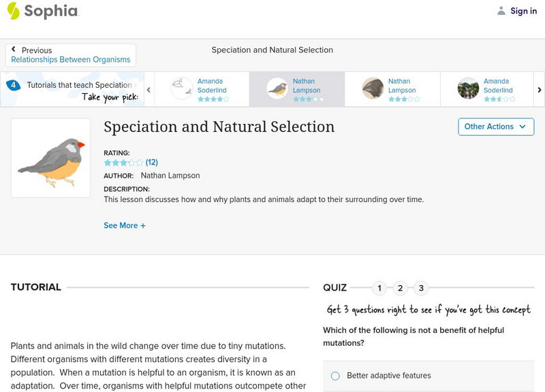The width and height of the screenshot is (545, 392).
Task: Click the right carousel arrow for tutorials
Action: (540, 90)
